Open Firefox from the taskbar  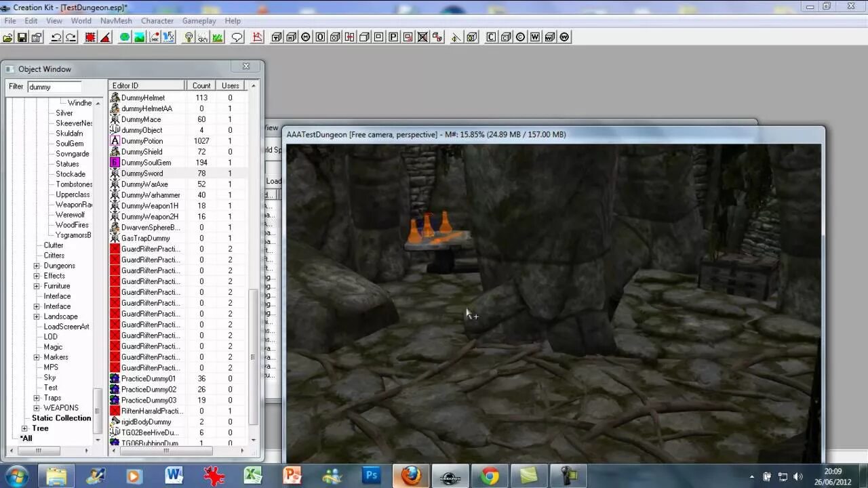coord(410,476)
